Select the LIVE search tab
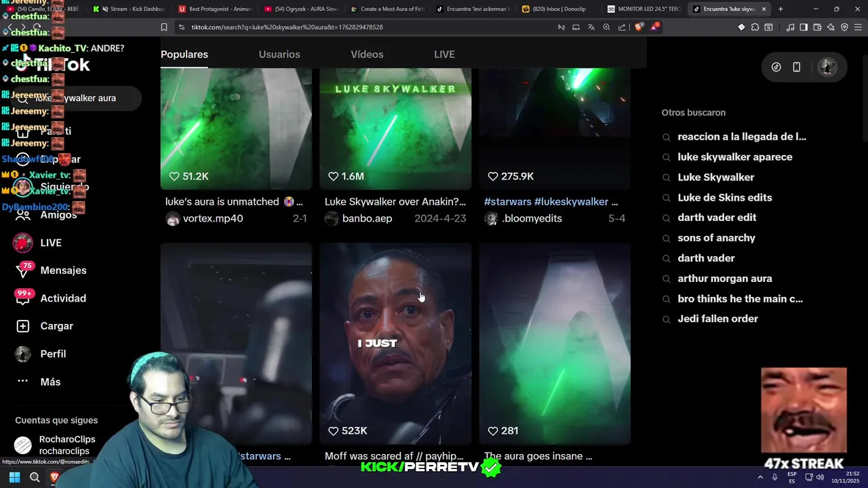Viewport: 868px width, 488px height. coord(444,54)
